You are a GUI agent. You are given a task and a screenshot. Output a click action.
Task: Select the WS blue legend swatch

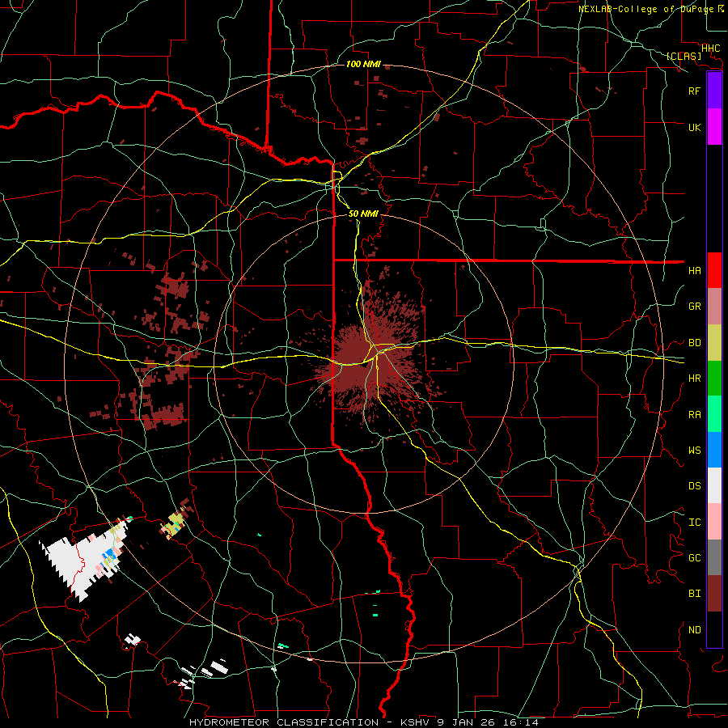pos(714,450)
